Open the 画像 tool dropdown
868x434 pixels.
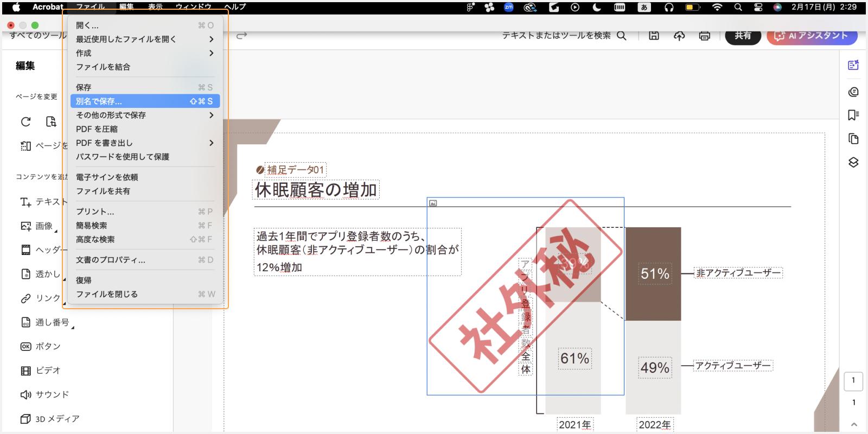coord(56,231)
